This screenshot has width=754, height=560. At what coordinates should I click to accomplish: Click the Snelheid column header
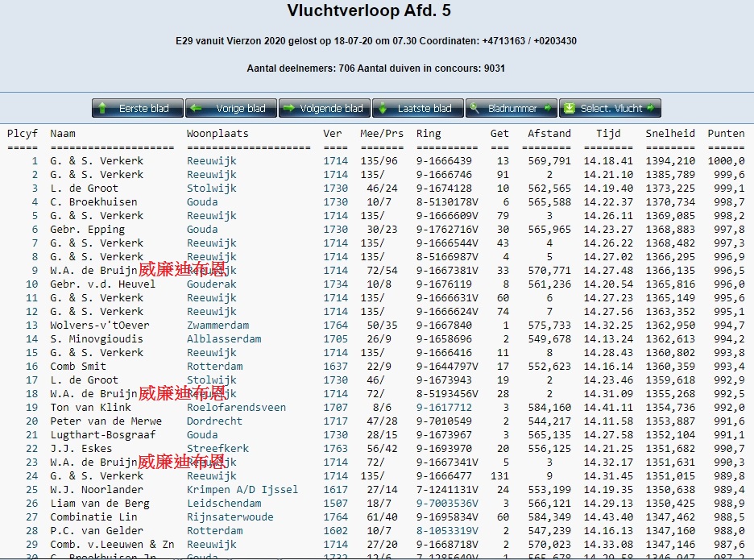670,133
